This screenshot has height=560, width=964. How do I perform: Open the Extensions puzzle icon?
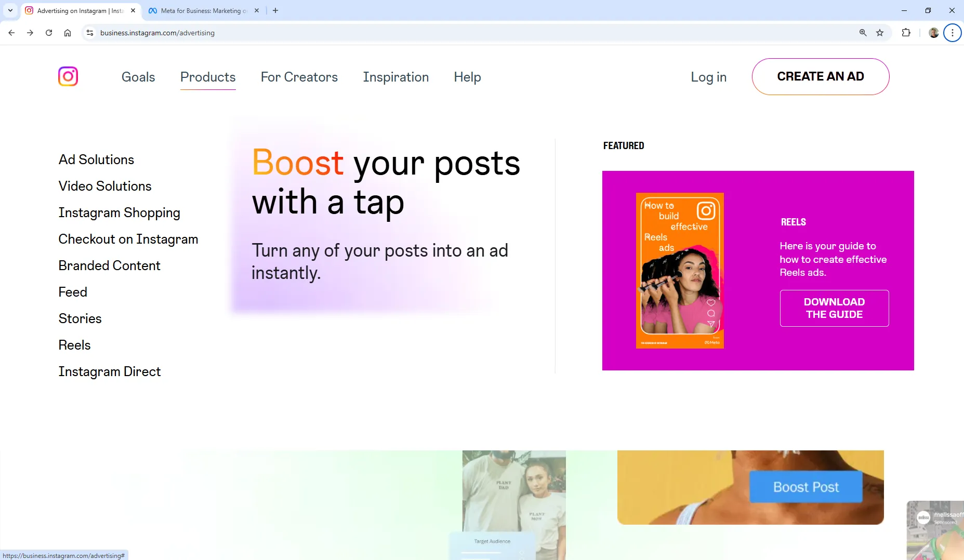(906, 33)
